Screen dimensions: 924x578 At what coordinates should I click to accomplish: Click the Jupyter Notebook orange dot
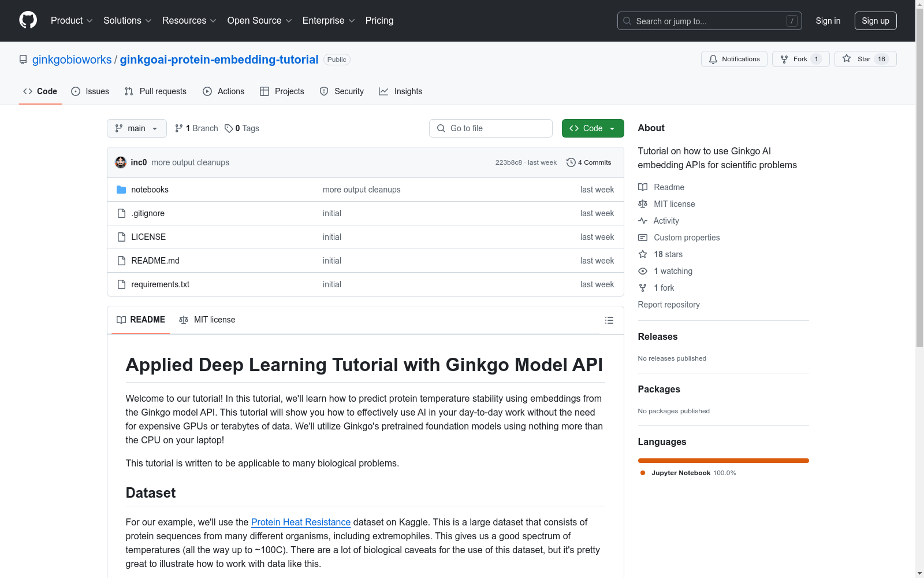coord(643,473)
